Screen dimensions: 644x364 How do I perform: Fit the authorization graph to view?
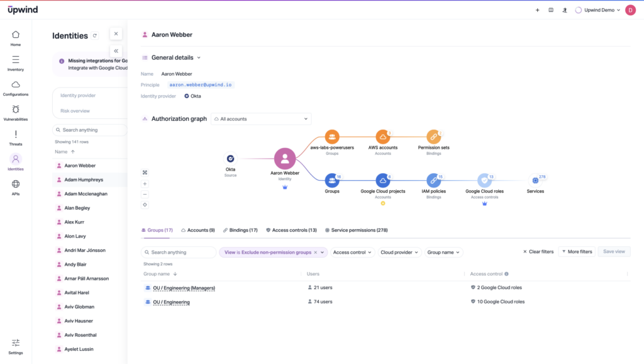click(x=145, y=173)
